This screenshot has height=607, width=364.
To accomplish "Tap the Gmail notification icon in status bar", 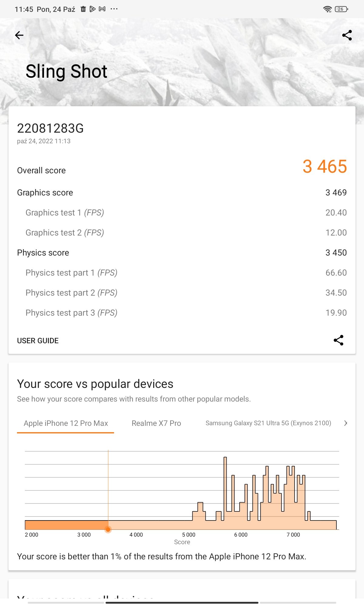I will pyautogui.click(x=102, y=9).
